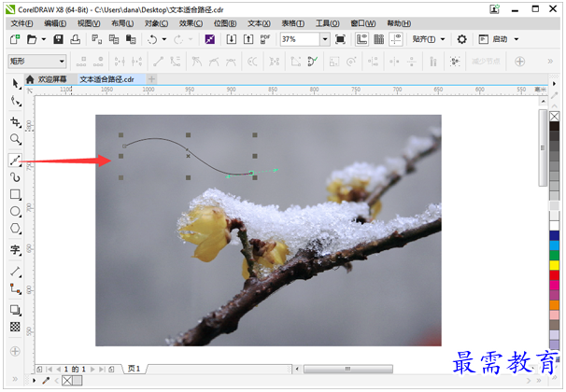Go to next page arrow in navigator

pyautogui.click(x=92, y=370)
